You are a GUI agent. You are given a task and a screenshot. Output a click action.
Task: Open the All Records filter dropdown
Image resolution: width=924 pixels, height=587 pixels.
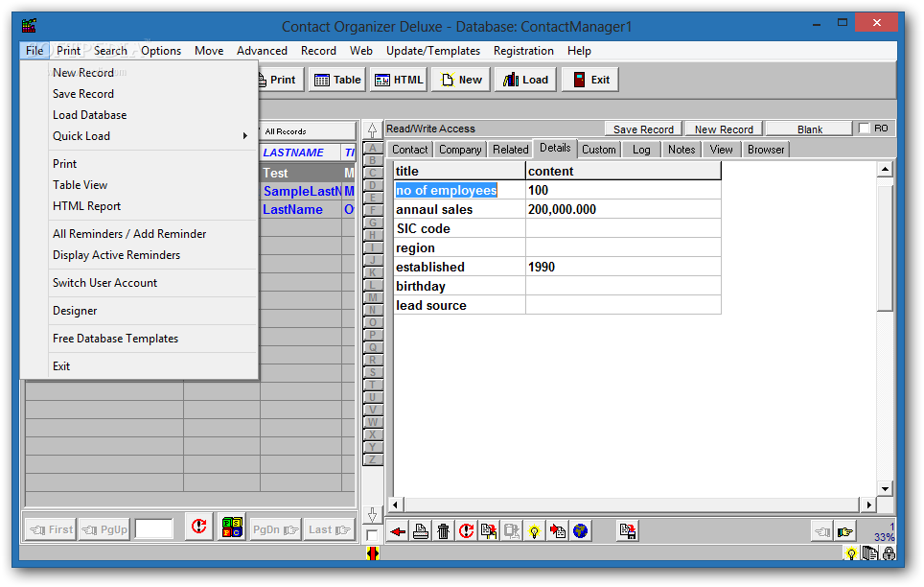click(307, 131)
